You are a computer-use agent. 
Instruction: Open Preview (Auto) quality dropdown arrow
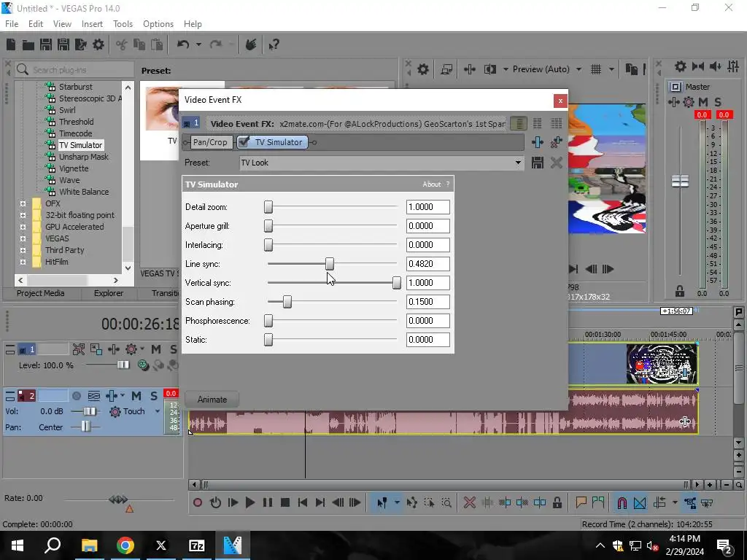(x=578, y=69)
